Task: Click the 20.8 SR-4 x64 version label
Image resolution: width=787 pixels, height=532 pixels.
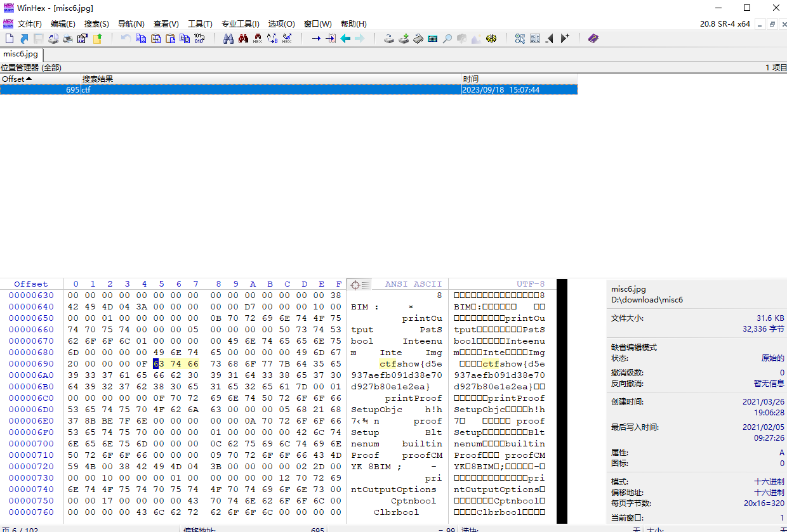Action: coord(725,24)
